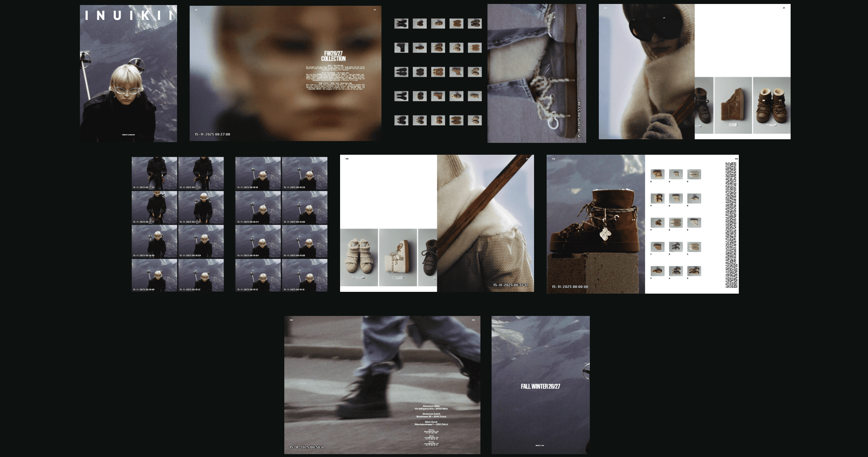Click the cream velcro sneakers product photo
Screen dimensions: 868x457
[359, 257]
